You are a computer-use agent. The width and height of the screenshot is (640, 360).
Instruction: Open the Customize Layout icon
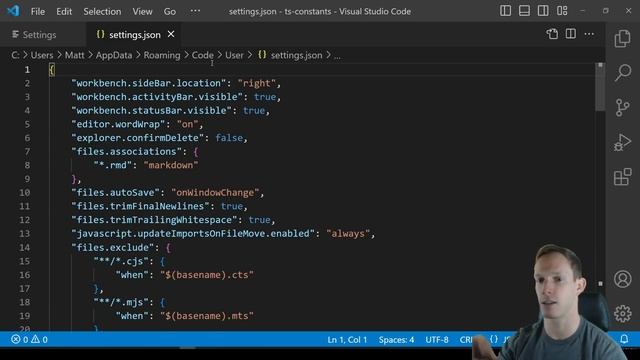coord(562,11)
